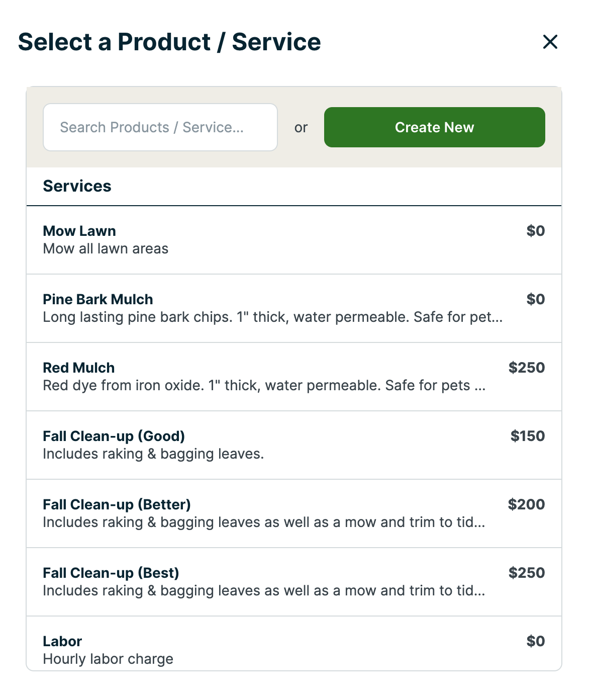Click the $150 price of Fall Clean-up (Good)

point(527,436)
